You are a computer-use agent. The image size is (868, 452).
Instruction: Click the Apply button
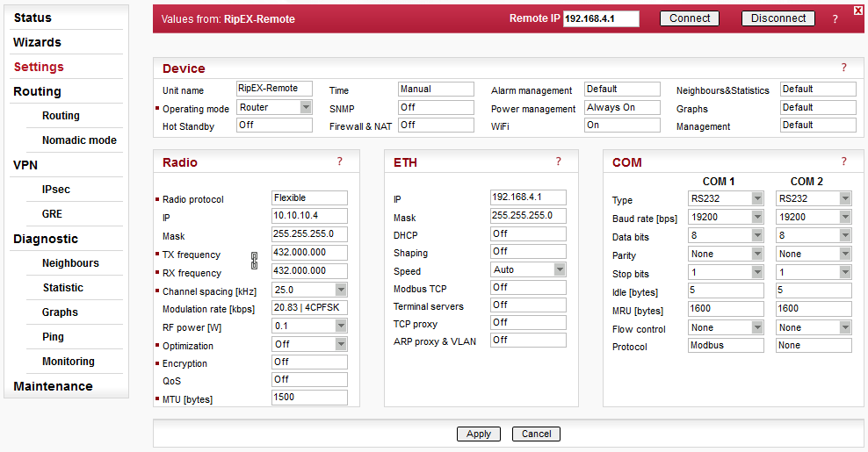[x=478, y=434]
